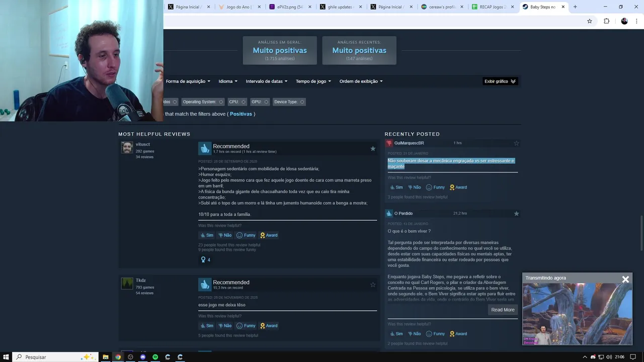Open GuiMarquescBR's thumbs-down review icon
Image resolution: width=644 pixels, height=362 pixels.
(389, 143)
